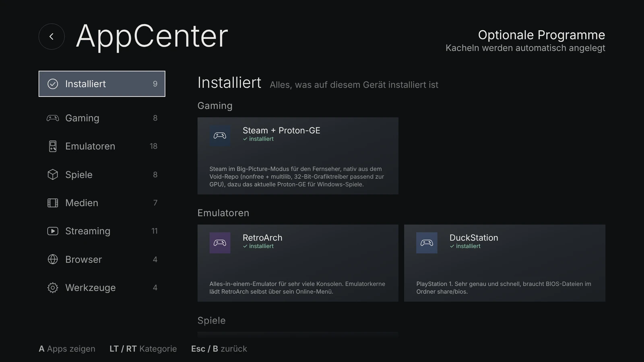This screenshot has width=644, height=362.
Task: Click the 'installiert' status under Steam + Proton-GE
Action: [258, 139]
